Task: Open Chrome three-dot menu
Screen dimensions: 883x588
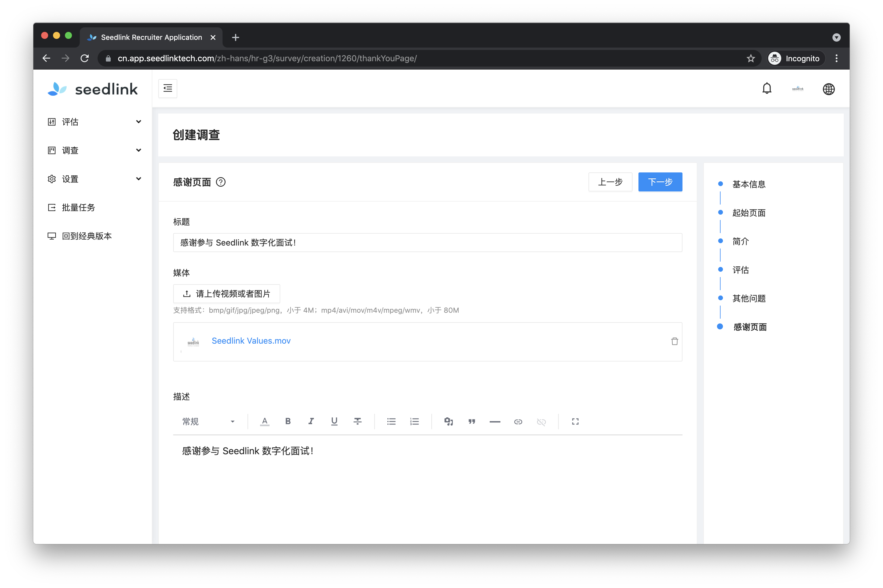Action: click(x=836, y=58)
